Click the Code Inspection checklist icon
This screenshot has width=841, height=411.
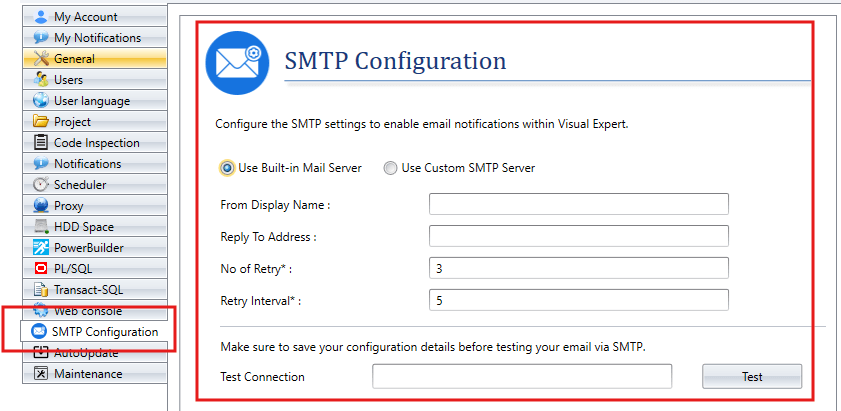[41, 142]
